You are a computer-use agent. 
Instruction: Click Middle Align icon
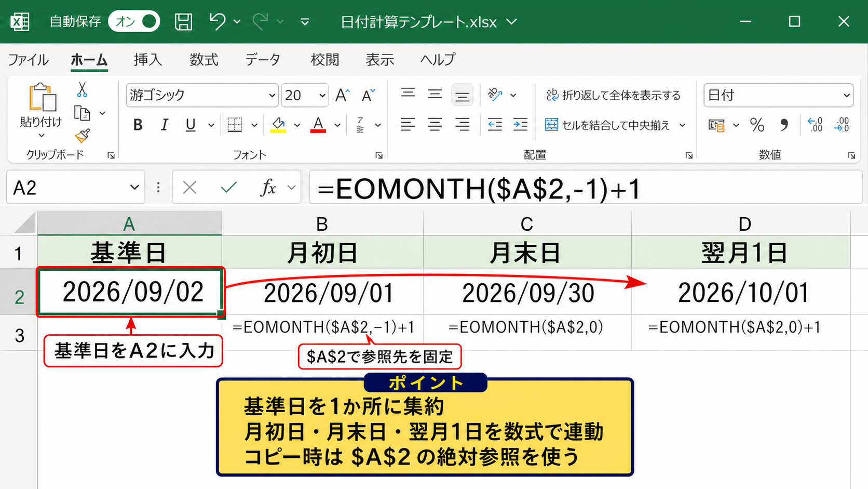coord(435,94)
